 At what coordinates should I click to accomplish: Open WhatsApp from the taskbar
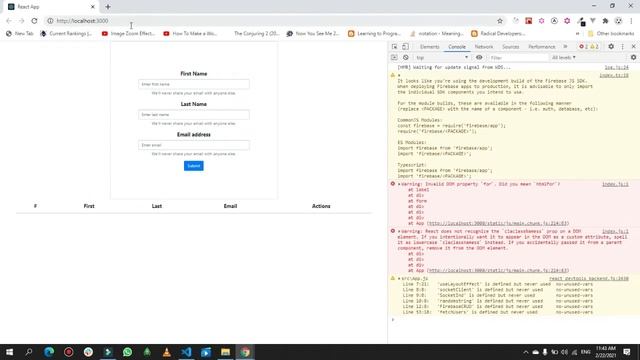pyautogui.click(x=127, y=352)
